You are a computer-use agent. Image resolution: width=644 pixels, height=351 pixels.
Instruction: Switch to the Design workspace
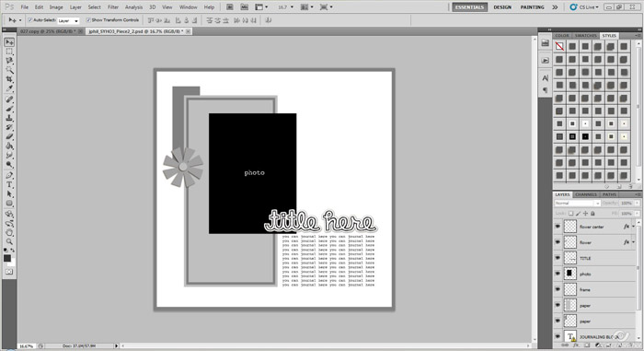tap(502, 7)
